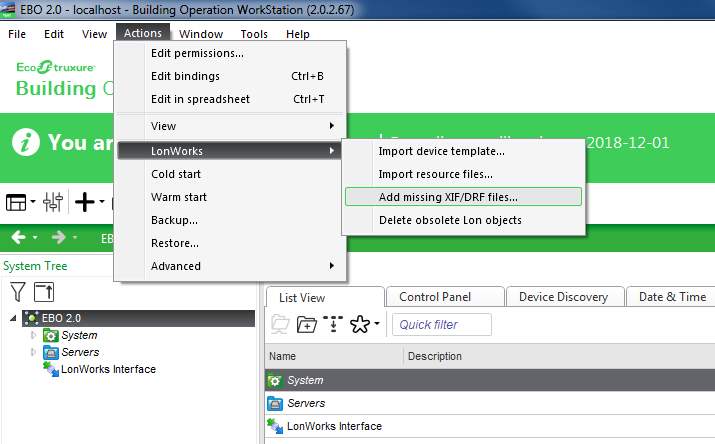The image size is (715, 444).
Task: Switch to the Date & Time tab
Action: (x=672, y=297)
